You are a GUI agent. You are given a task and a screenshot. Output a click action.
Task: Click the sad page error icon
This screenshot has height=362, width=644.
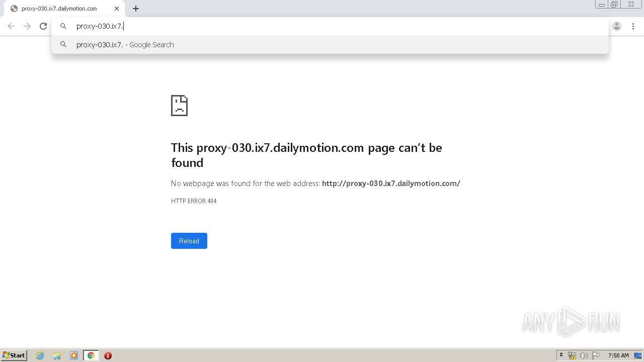179,106
